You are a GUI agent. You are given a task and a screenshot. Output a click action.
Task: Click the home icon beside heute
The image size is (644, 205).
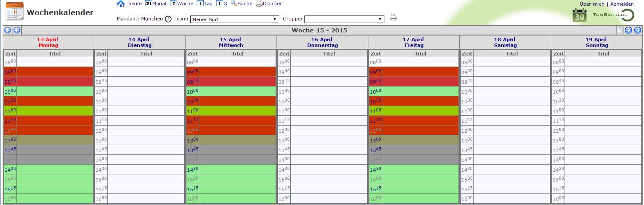(x=120, y=4)
